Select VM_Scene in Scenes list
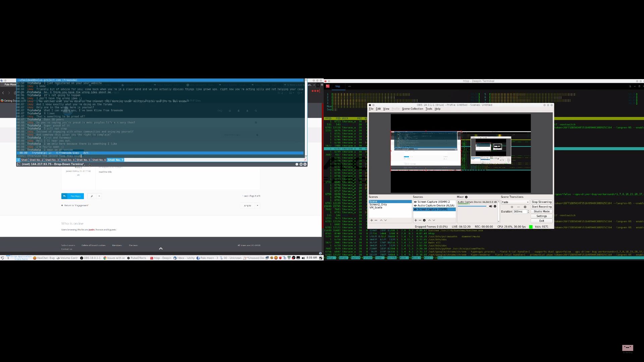Viewport: 644px width, 362px height. pyautogui.click(x=376, y=208)
